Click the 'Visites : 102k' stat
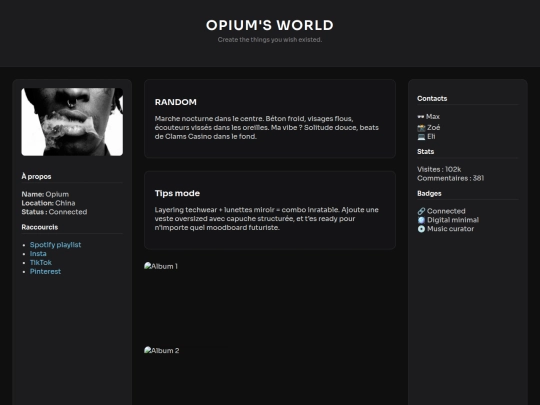Screen dimensions: 540x405 [x=439, y=169]
